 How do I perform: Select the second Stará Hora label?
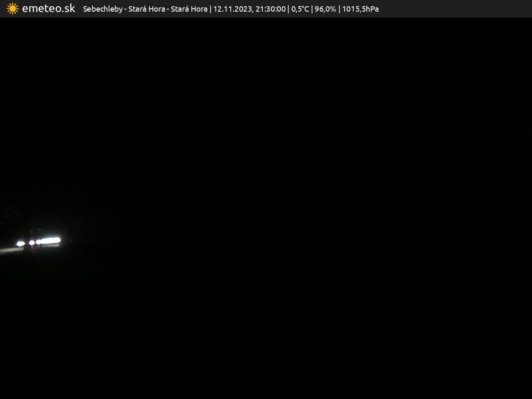tap(189, 9)
